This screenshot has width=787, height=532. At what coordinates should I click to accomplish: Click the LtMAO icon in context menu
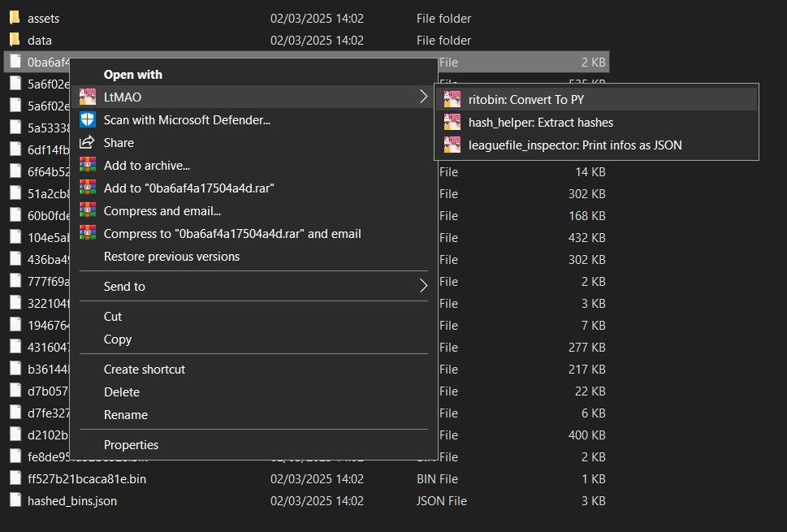[x=88, y=97]
